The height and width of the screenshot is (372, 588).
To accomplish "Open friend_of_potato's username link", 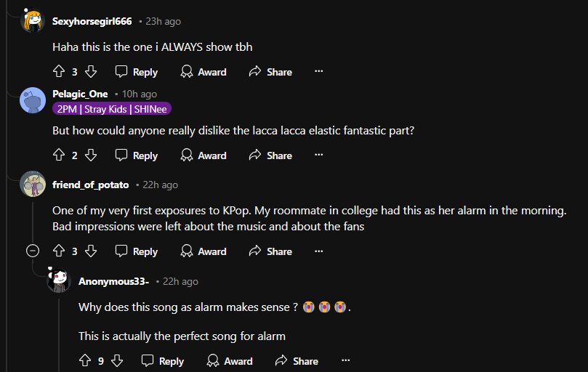I will tap(91, 185).
